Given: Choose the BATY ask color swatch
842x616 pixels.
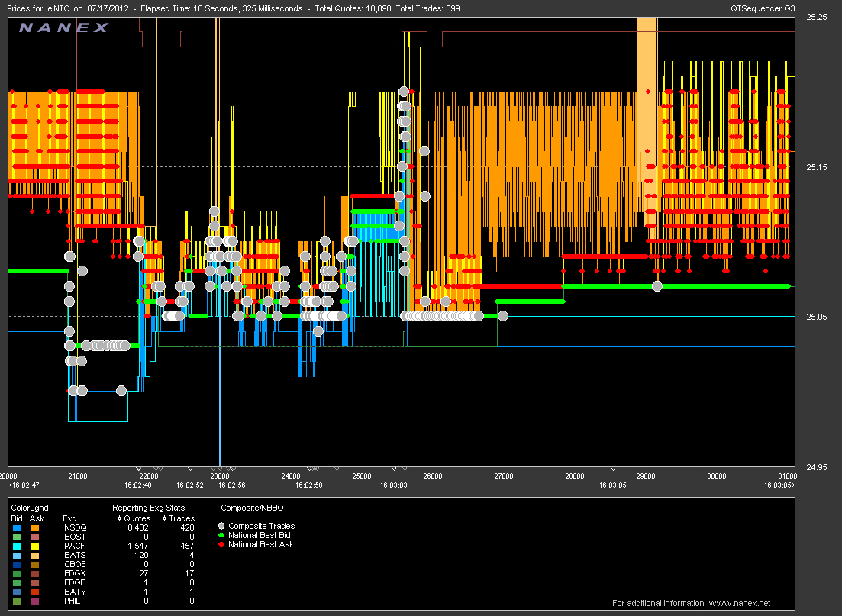Looking at the screenshot, I should pyautogui.click(x=35, y=592).
